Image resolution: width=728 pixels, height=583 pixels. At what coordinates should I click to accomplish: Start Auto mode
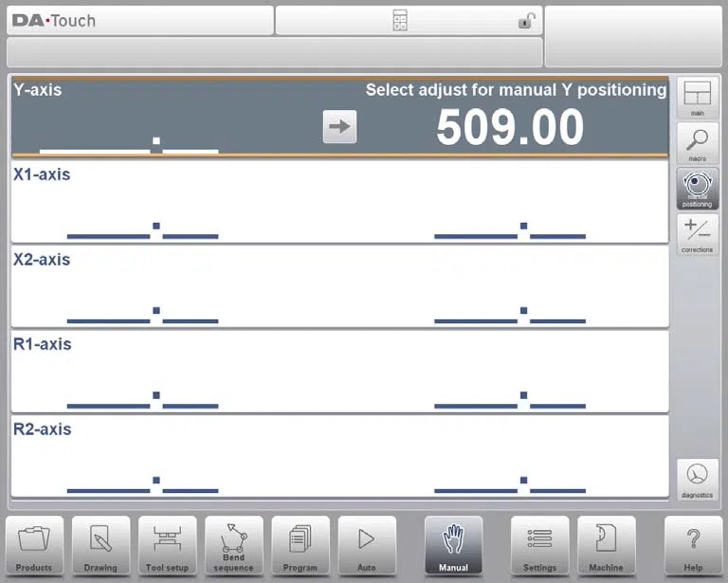[x=367, y=546]
